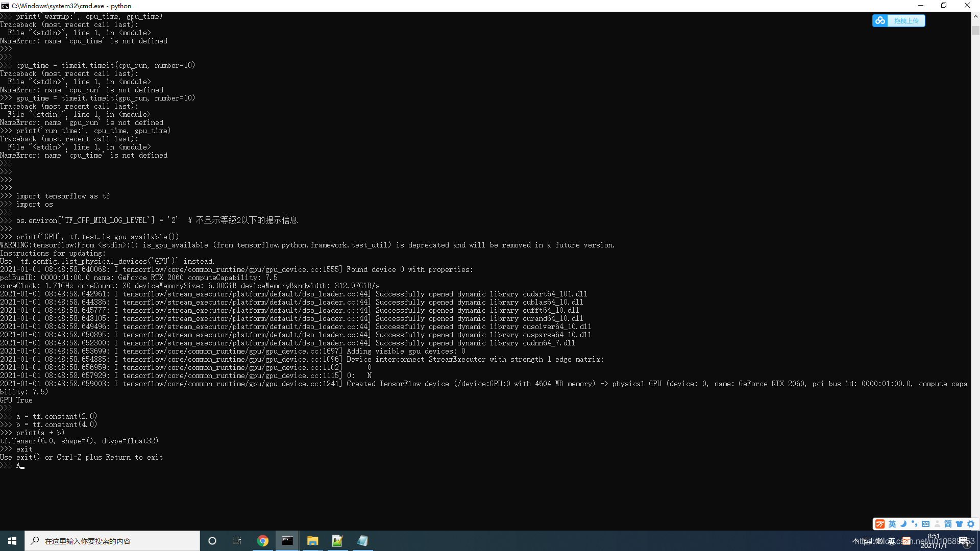Image resolution: width=980 pixels, height=551 pixels.
Task: Open the punctuation mode comma toggle
Action: [915, 524]
